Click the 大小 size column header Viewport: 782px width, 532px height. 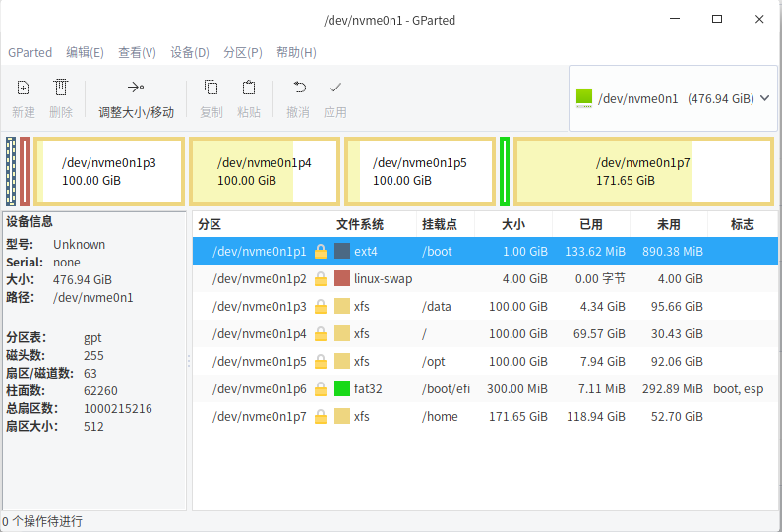click(513, 224)
